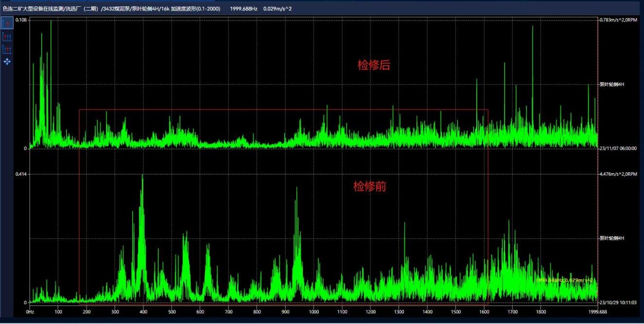Click the multi-cursor icon below the single-cursor tool

(x=7, y=36)
